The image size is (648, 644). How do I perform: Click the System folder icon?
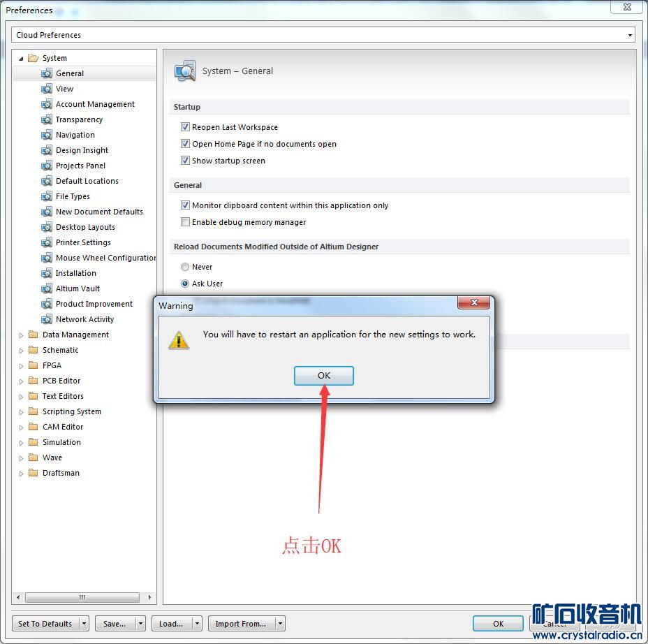click(x=33, y=58)
